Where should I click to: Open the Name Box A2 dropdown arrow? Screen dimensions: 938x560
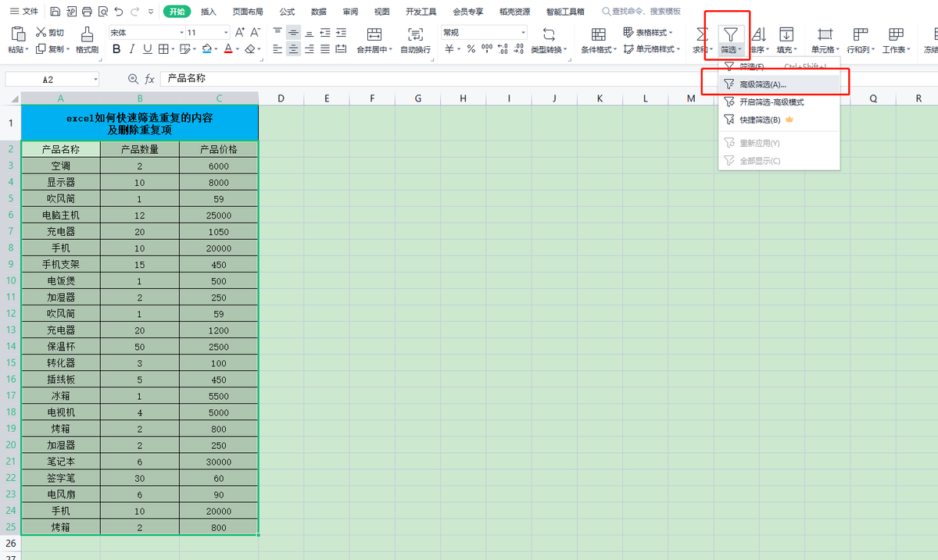pyautogui.click(x=95, y=80)
